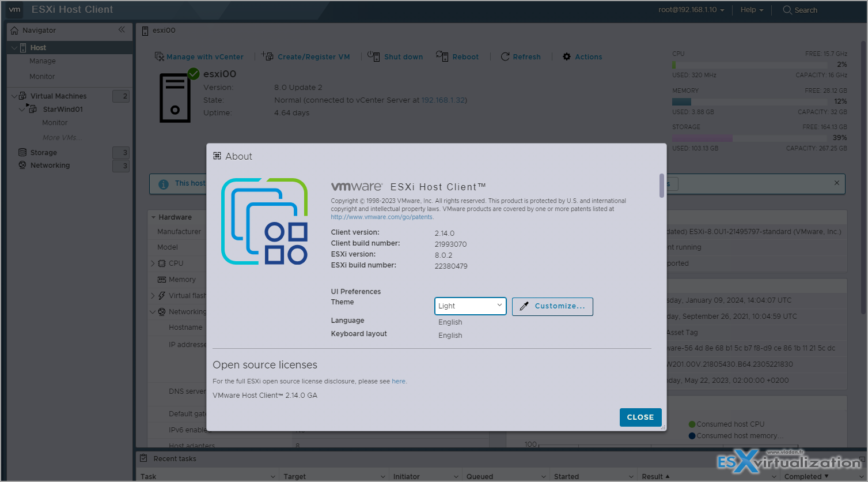Click the Host server icon in Navigator
Image resolution: width=868 pixels, height=482 pixels.
pyautogui.click(x=23, y=47)
